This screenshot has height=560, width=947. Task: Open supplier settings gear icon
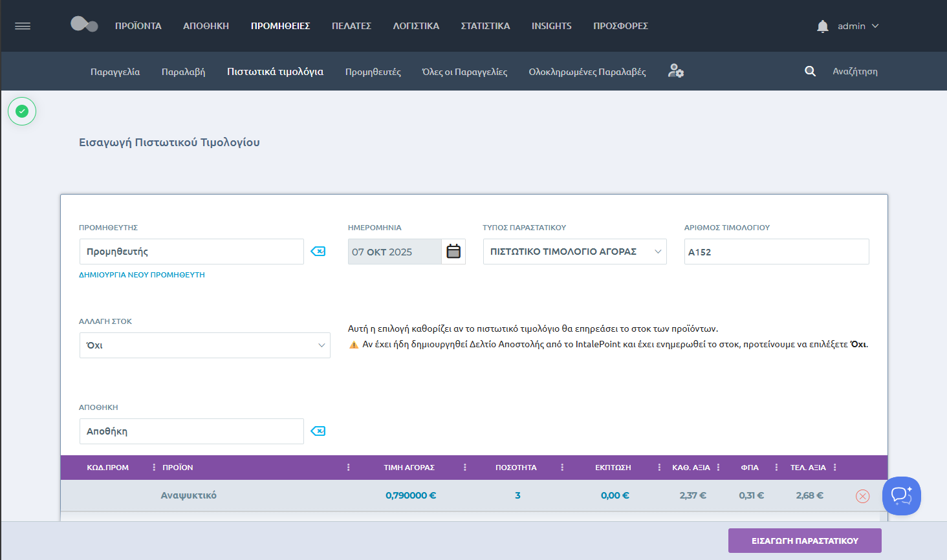pos(675,71)
